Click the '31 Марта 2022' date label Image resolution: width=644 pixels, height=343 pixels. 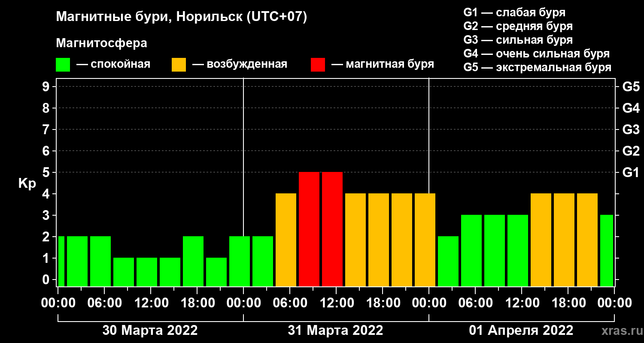click(x=335, y=330)
